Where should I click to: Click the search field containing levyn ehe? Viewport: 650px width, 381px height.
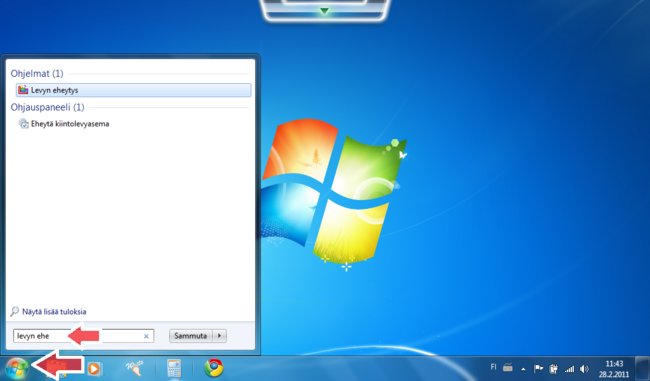tap(83, 336)
